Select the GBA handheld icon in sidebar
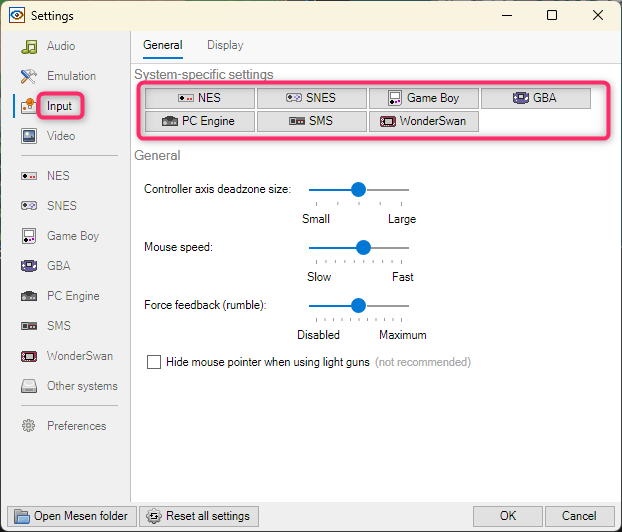This screenshot has height=532, width=622. coord(29,266)
